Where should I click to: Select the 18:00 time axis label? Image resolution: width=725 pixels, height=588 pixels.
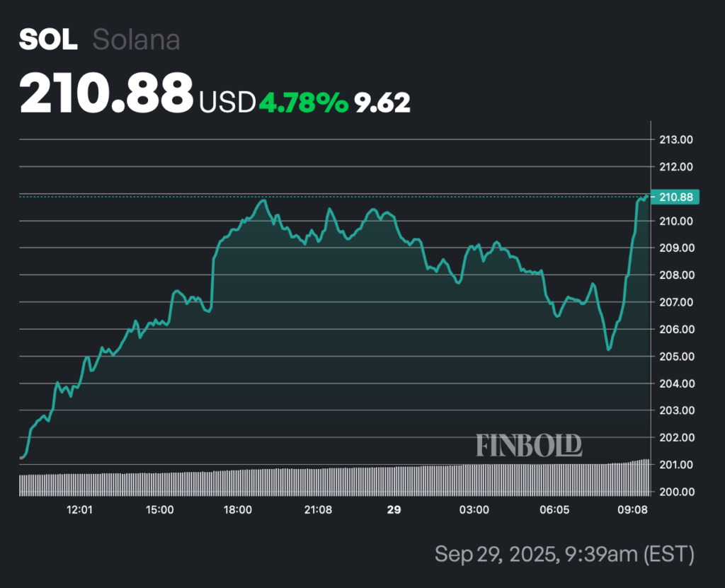tap(238, 509)
